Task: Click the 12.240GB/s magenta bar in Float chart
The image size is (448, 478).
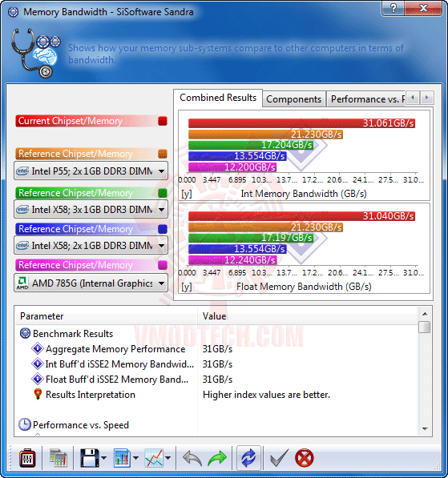Action: coord(232,260)
